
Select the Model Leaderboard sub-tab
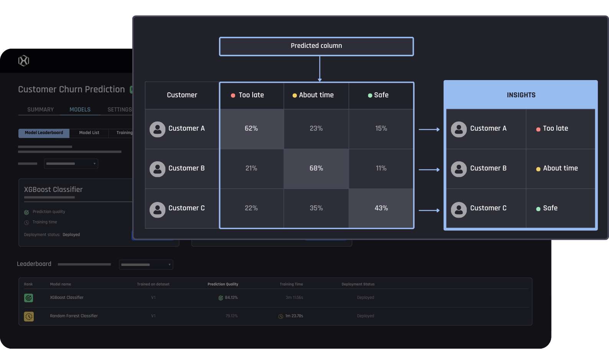(x=44, y=133)
